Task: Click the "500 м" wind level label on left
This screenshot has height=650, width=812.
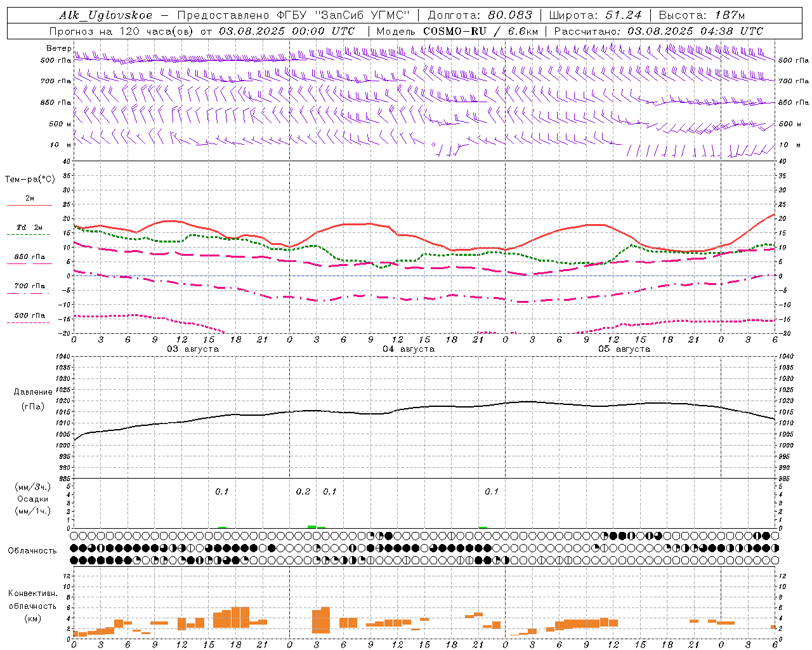Action: (x=61, y=124)
